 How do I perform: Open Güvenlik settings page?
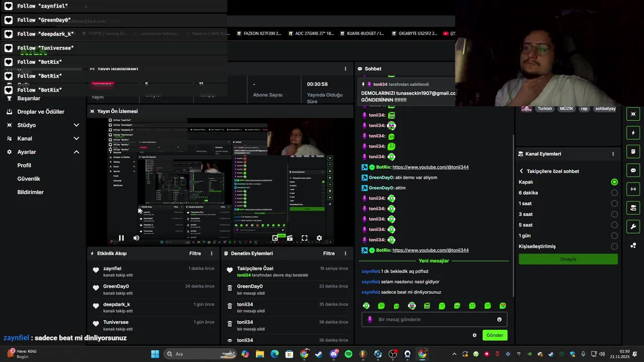29,178
